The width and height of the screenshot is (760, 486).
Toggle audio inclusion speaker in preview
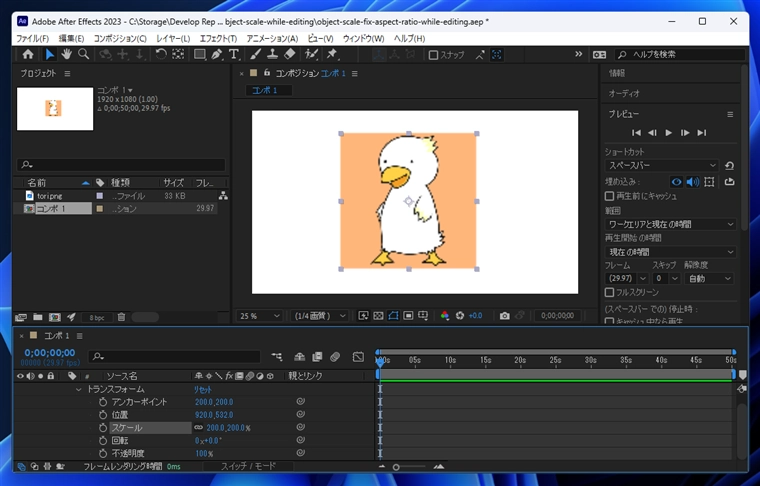click(693, 182)
